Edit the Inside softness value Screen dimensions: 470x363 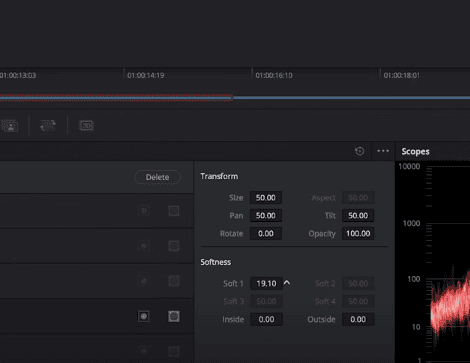266,319
